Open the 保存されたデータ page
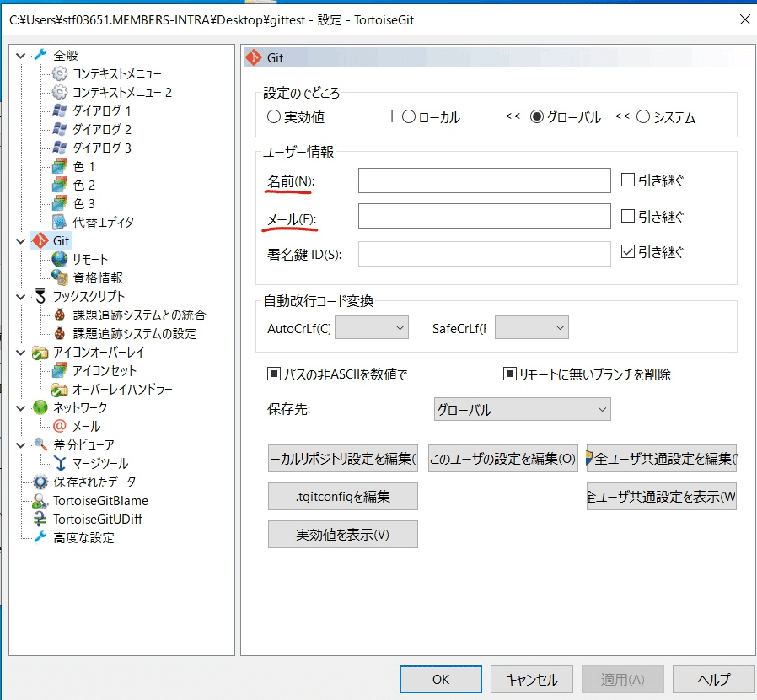The width and height of the screenshot is (757, 700). (x=94, y=482)
